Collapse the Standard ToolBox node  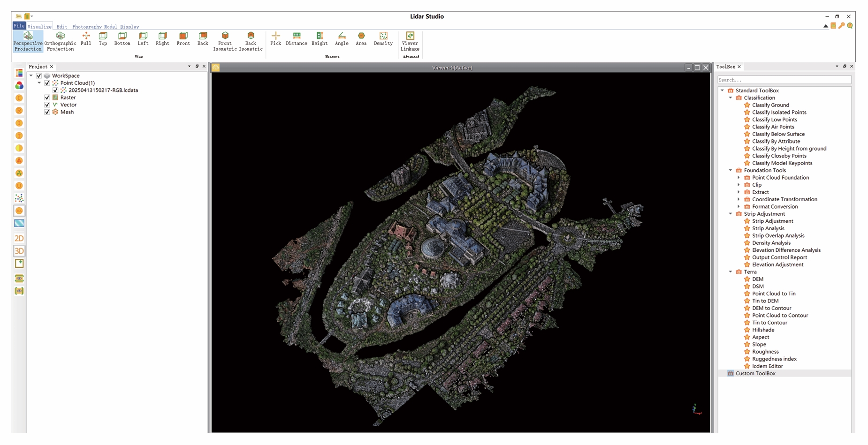[723, 91]
